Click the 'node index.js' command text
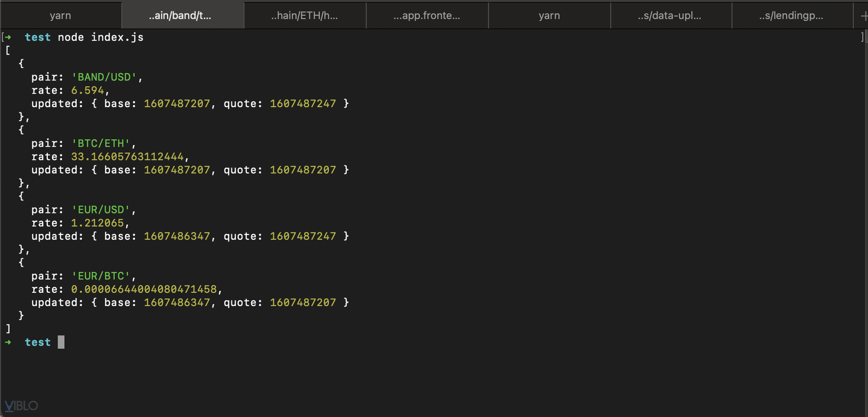This screenshot has width=868, height=417. point(100,37)
